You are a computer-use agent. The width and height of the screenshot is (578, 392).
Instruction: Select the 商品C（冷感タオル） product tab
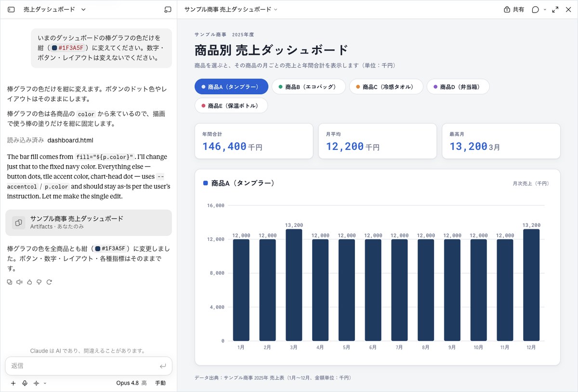tap(386, 87)
